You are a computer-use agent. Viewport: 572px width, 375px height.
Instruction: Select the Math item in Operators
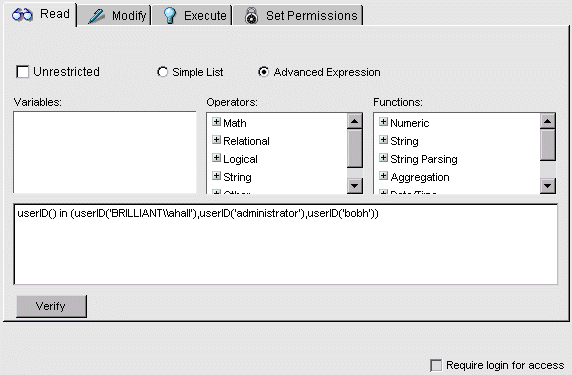coord(235,123)
